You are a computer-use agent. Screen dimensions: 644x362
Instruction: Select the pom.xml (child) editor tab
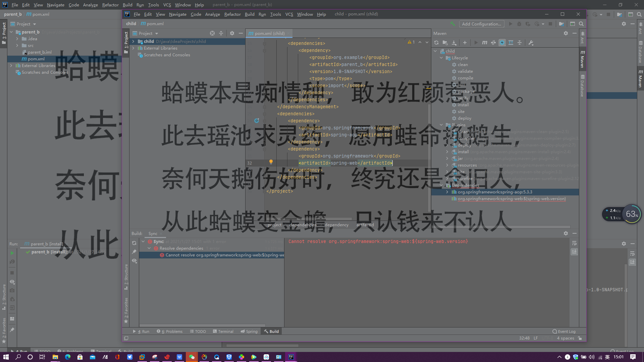point(269,33)
